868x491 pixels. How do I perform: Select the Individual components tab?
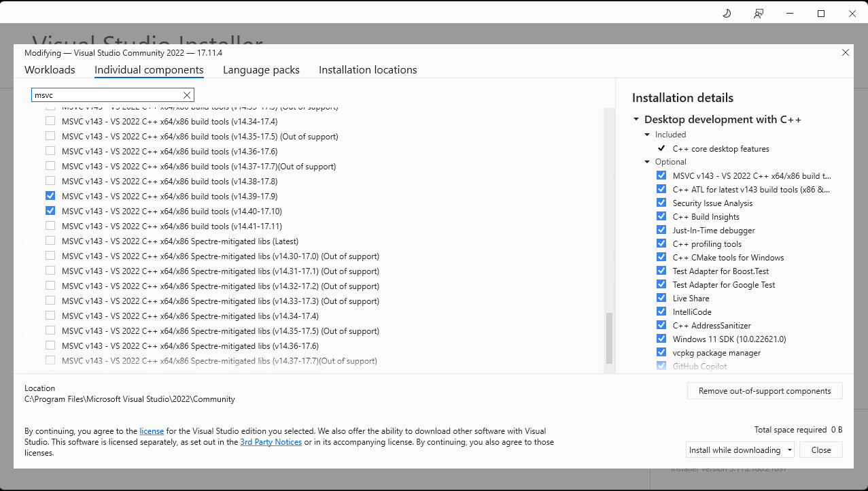[149, 70]
